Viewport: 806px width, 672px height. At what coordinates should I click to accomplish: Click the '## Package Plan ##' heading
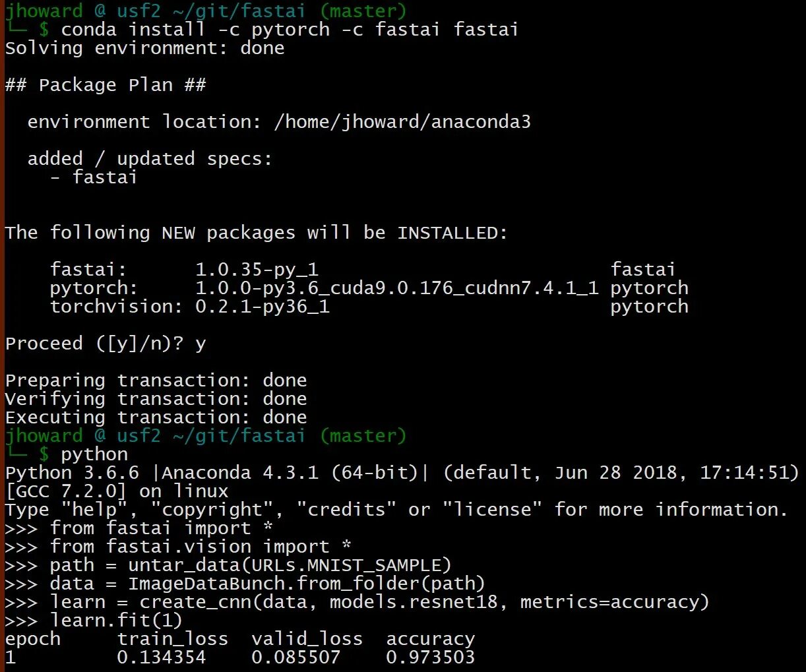[x=106, y=85]
